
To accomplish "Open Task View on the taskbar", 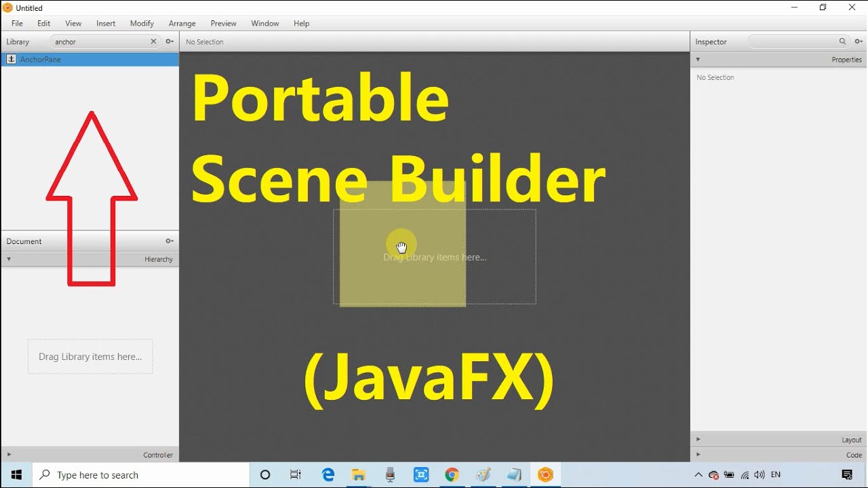I will point(296,475).
